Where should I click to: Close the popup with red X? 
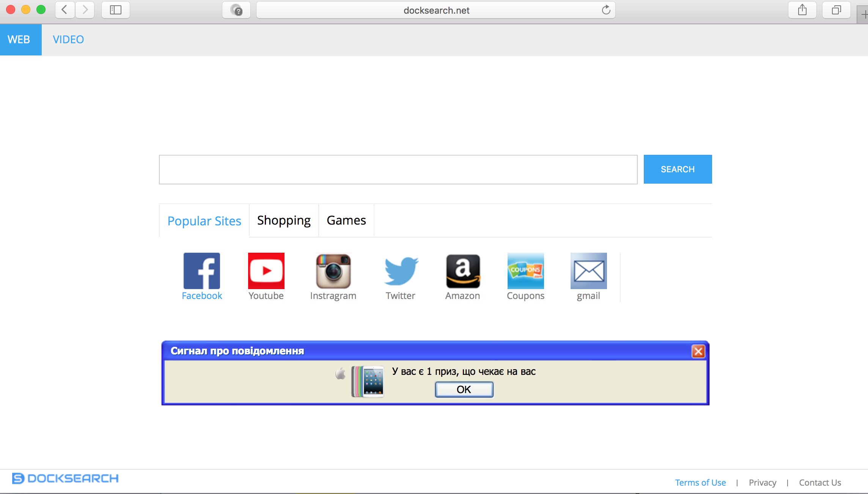(x=698, y=351)
